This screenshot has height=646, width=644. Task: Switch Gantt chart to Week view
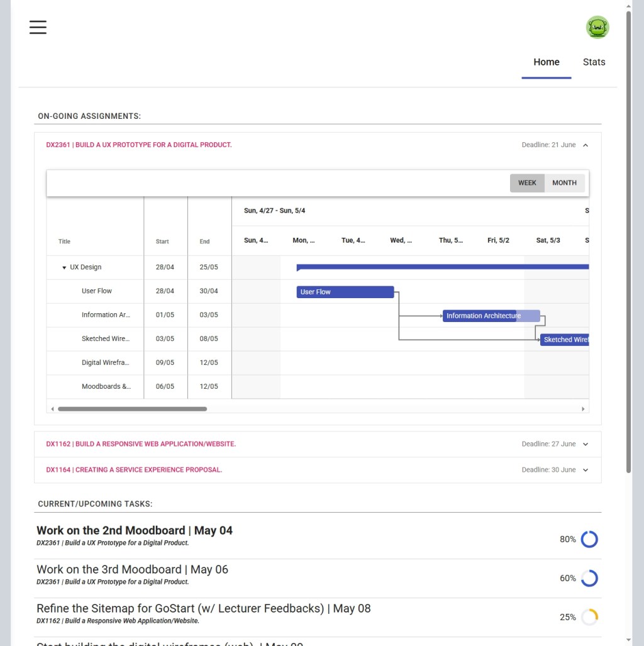(527, 183)
